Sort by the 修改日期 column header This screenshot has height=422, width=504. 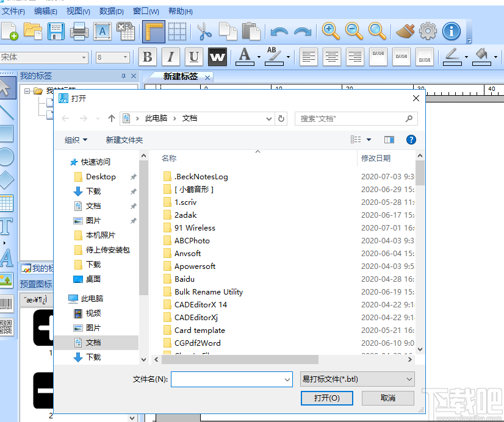click(376, 159)
